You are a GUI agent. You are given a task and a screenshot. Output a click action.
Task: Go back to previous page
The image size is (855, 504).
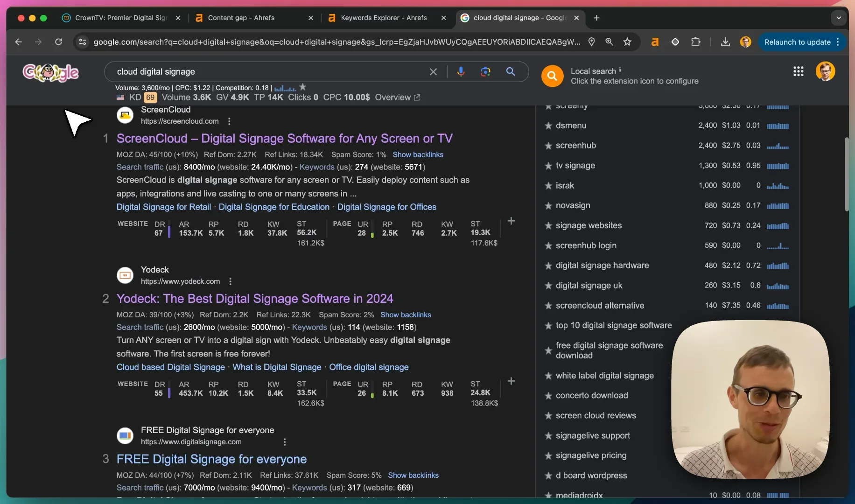point(18,42)
